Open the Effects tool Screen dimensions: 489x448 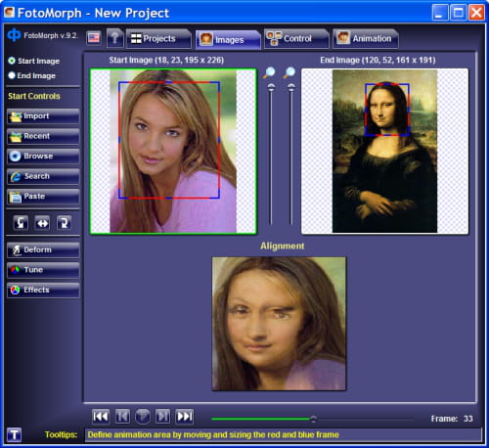(43, 291)
